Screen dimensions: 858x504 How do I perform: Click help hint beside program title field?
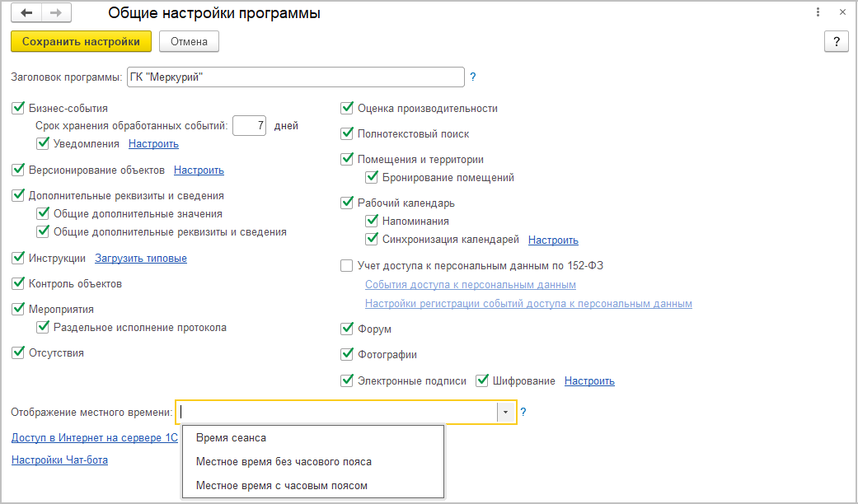tap(473, 77)
